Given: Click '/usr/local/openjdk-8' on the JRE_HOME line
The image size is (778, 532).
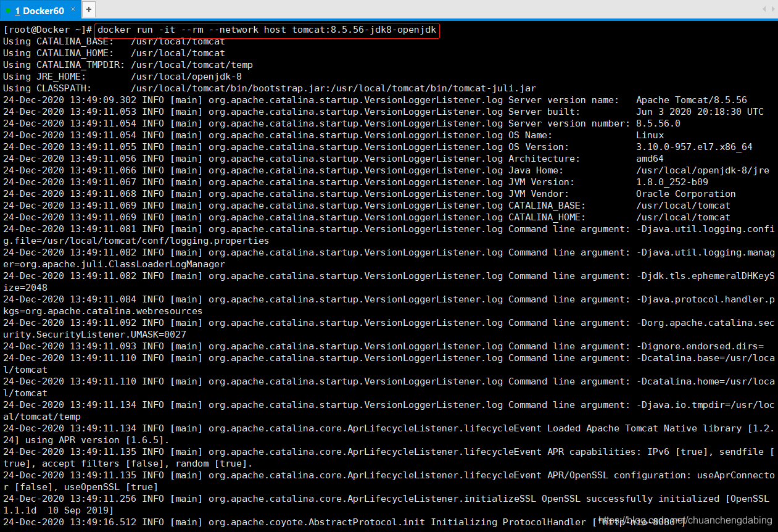Looking at the screenshot, I should (x=186, y=77).
